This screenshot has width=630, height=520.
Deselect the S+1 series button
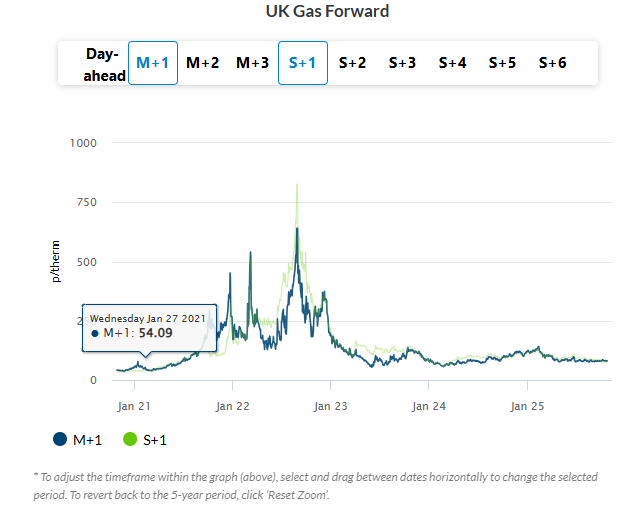tap(302, 63)
